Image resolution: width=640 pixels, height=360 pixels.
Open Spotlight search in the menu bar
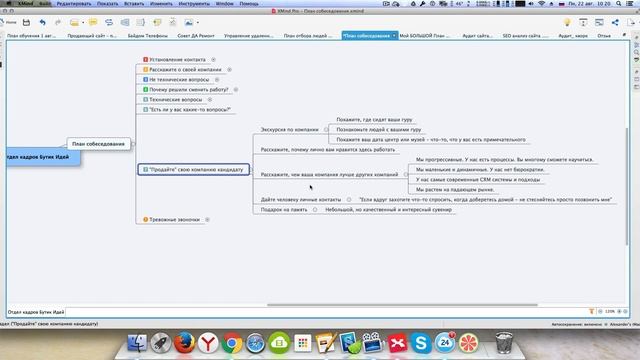pos(619,4)
